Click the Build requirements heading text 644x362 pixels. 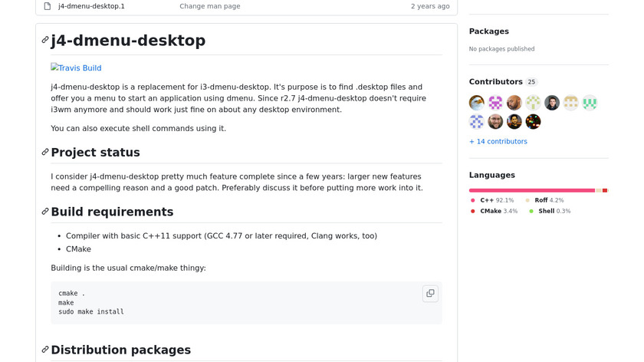pyautogui.click(x=112, y=212)
